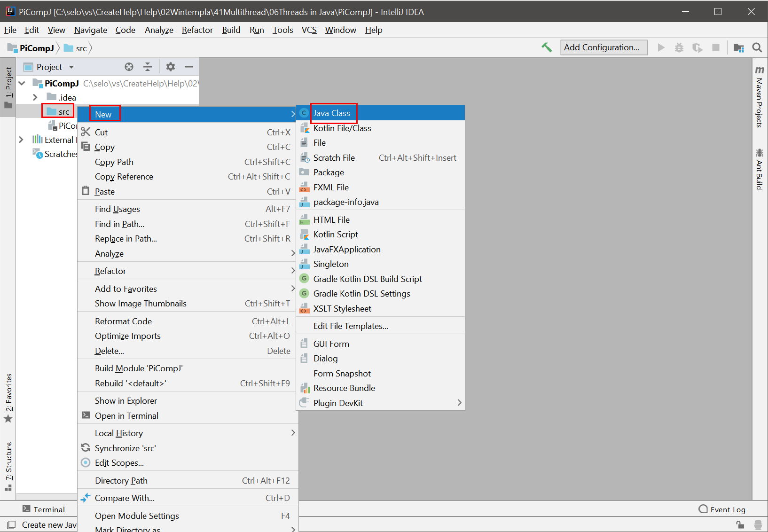The image size is (768, 532).
Task: Click Edit File Templates... entry
Action: click(x=380, y=326)
